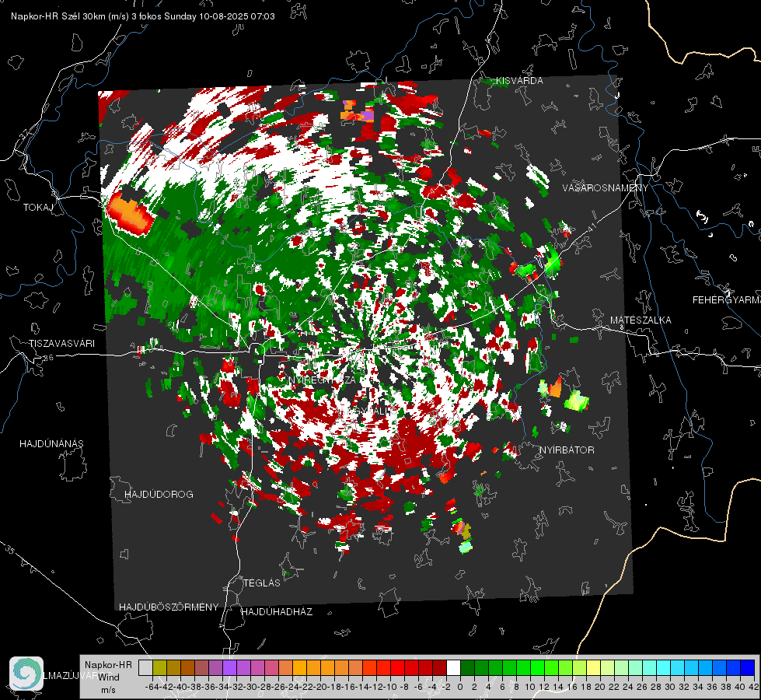Pick the dark red swatch between -4 and -2

(439, 667)
